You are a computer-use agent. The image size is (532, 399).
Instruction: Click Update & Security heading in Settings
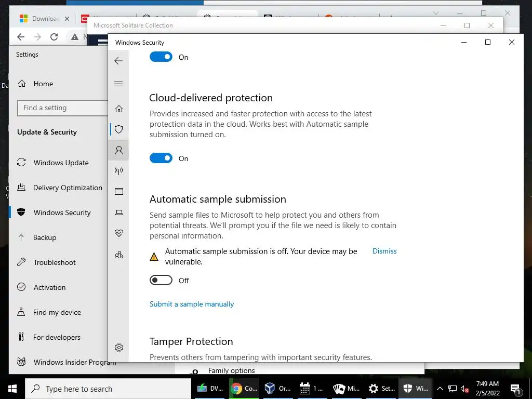pyautogui.click(x=47, y=132)
